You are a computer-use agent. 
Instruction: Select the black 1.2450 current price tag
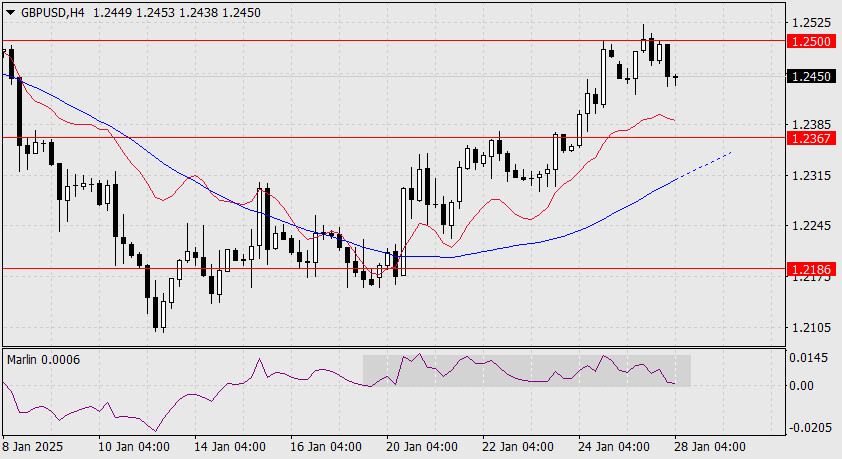[807, 76]
